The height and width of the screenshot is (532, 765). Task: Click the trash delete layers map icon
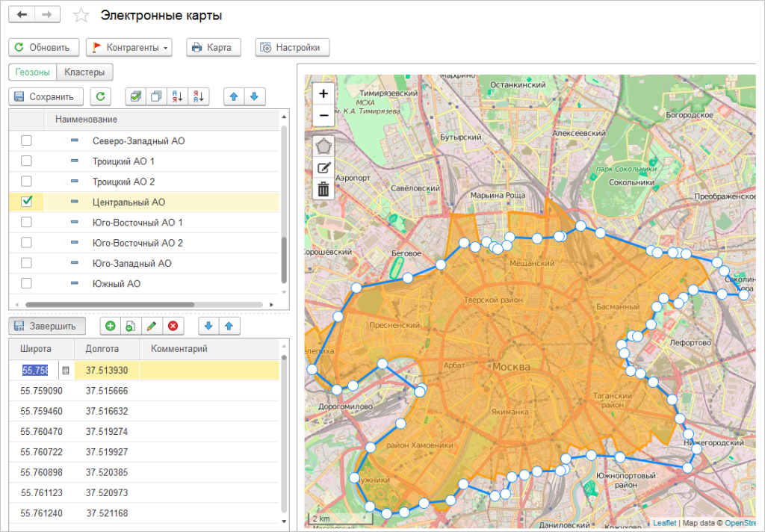coord(323,189)
